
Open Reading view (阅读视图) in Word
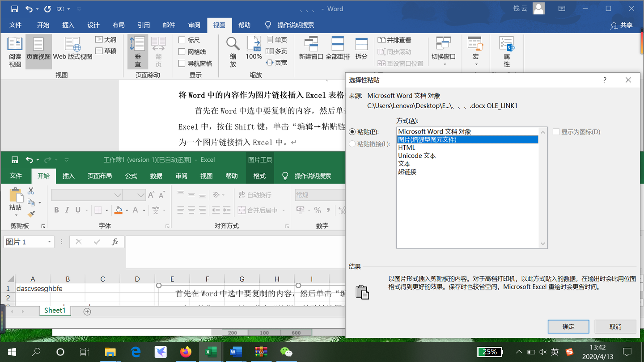click(x=15, y=52)
